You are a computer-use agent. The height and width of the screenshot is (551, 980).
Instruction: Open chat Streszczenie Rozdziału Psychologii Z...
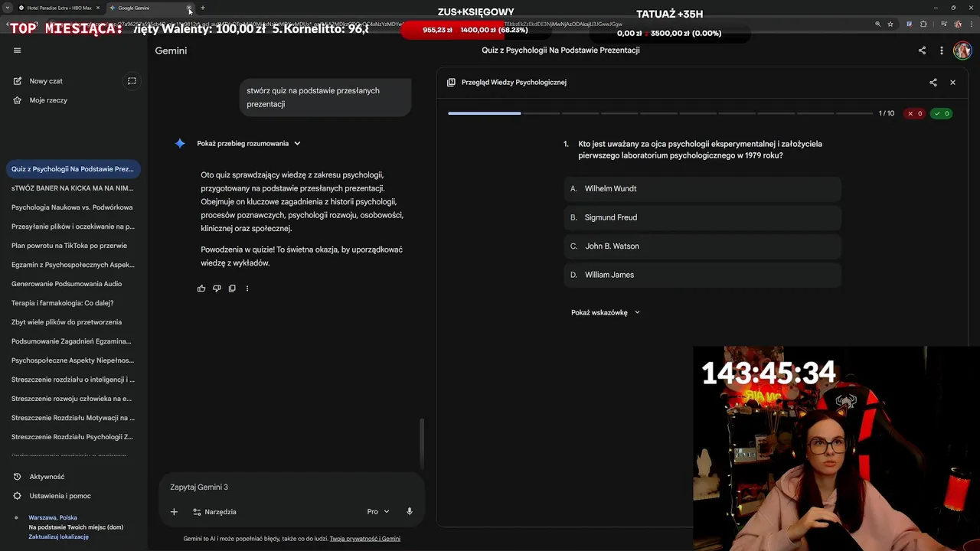72,437
